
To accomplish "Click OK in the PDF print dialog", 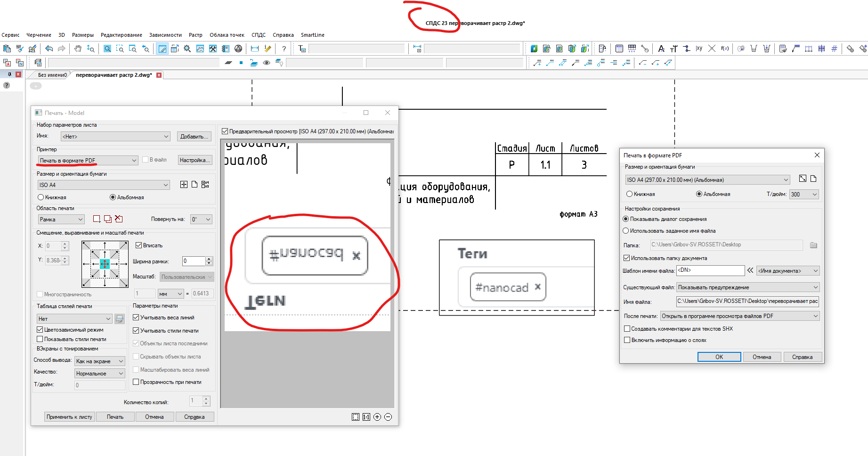I will coord(719,357).
